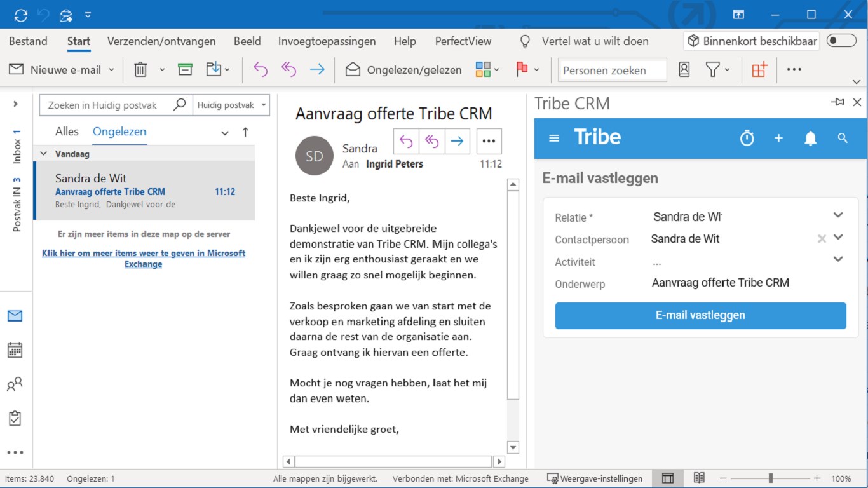Open the Invoegtoepassingen tab
The image size is (868, 488).
pyautogui.click(x=327, y=41)
